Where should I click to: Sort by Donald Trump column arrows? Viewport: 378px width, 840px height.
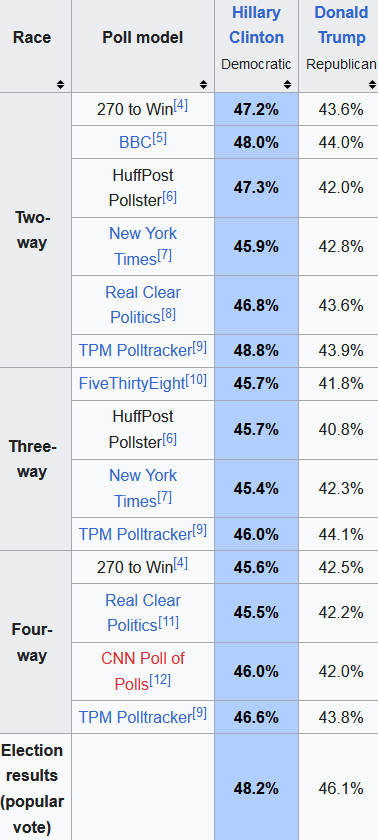point(372,84)
